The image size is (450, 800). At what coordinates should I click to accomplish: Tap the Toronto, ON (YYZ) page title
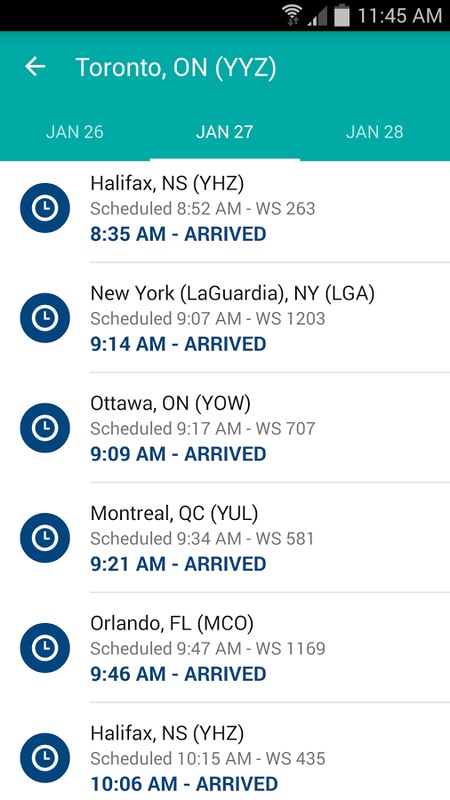coord(176,68)
